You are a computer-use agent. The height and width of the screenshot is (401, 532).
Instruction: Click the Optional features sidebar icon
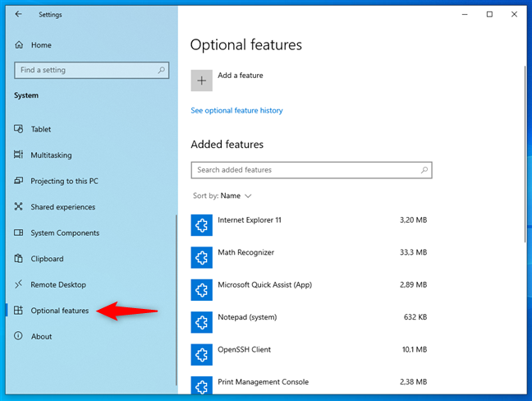tap(18, 310)
